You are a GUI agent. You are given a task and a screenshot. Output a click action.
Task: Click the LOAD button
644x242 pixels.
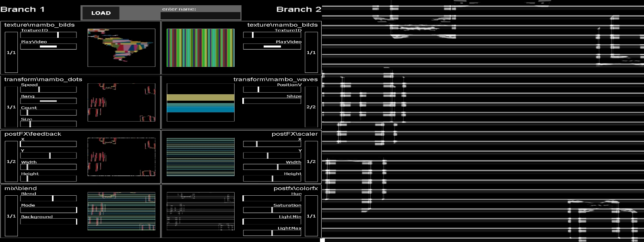coord(101,13)
